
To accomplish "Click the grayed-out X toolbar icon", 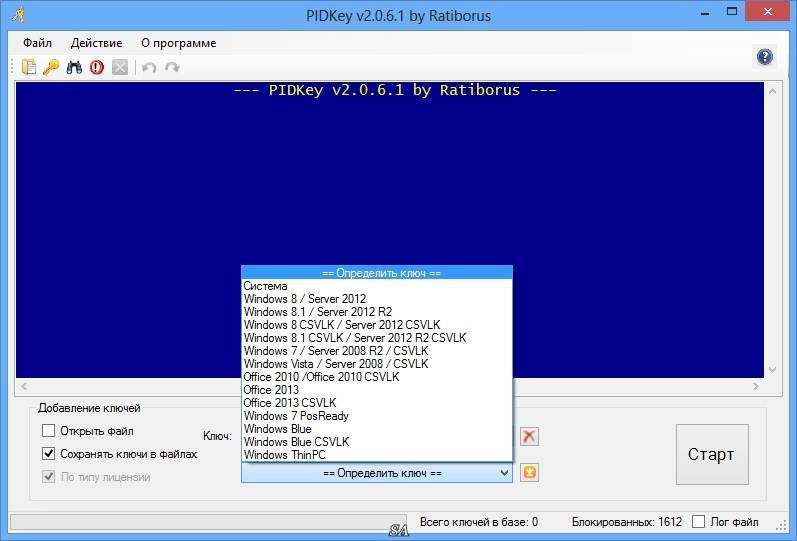I will click(120, 67).
